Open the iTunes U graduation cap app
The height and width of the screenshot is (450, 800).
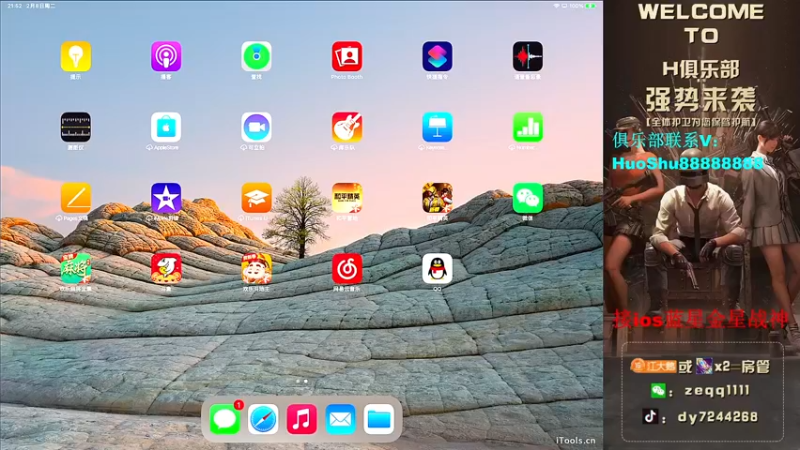(x=256, y=198)
